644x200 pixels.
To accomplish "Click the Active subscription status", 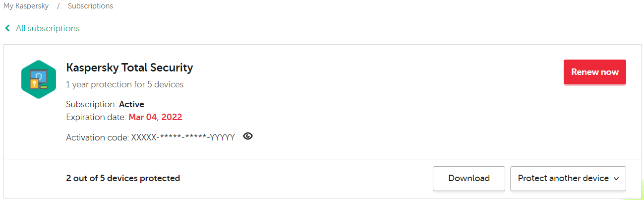I will tap(131, 104).
